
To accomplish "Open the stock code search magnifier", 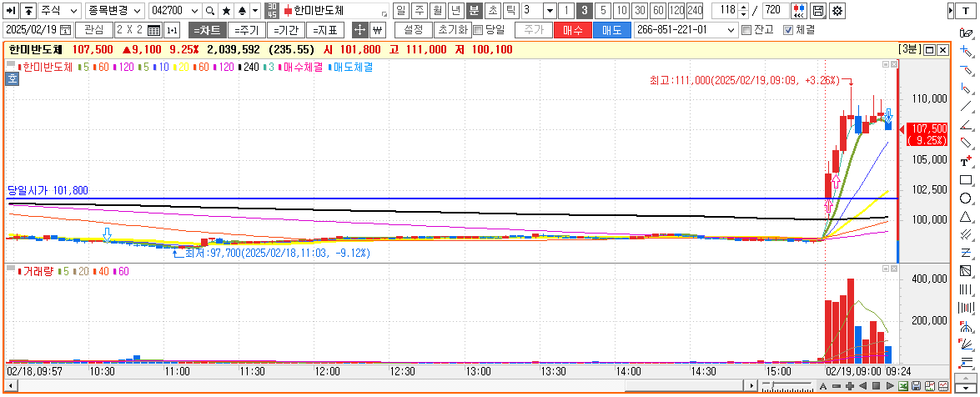I will pos(210,11).
